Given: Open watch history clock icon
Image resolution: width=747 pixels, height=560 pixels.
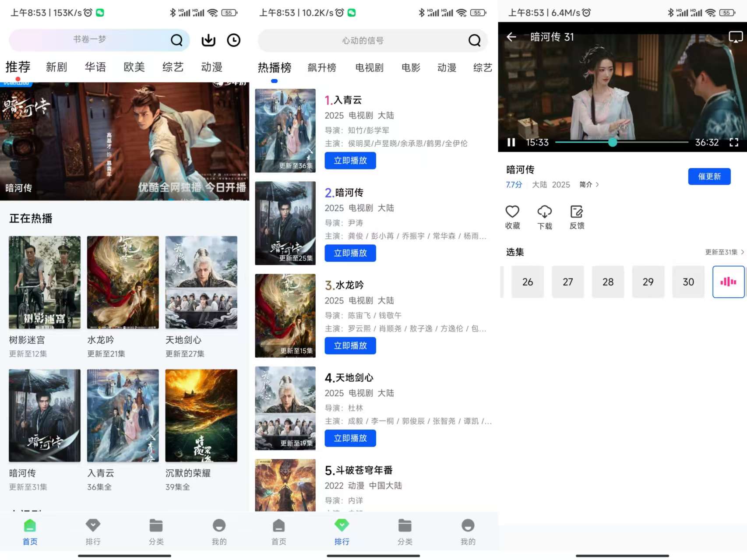Looking at the screenshot, I should pyautogui.click(x=233, y=40).
